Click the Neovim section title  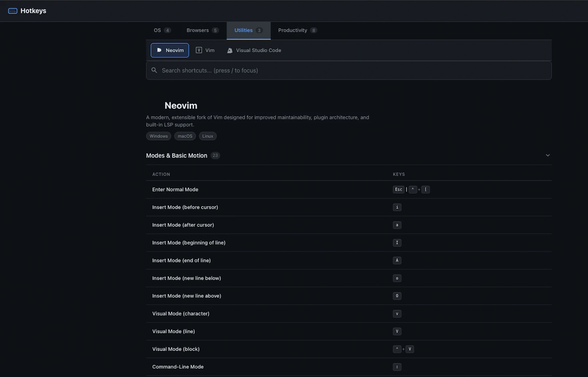point(181,106)
